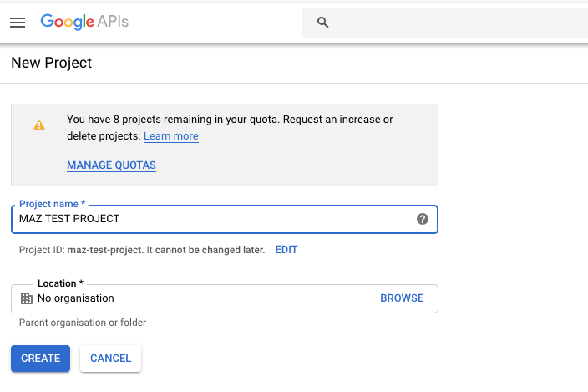Click the quota warning message text
Screen dimensions: 588x392
tap(230, 128)
